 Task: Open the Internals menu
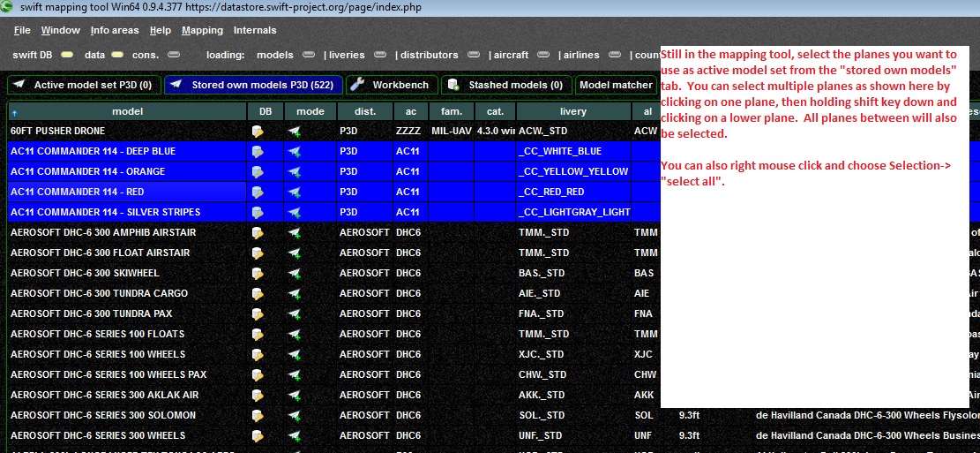point(255,30)
